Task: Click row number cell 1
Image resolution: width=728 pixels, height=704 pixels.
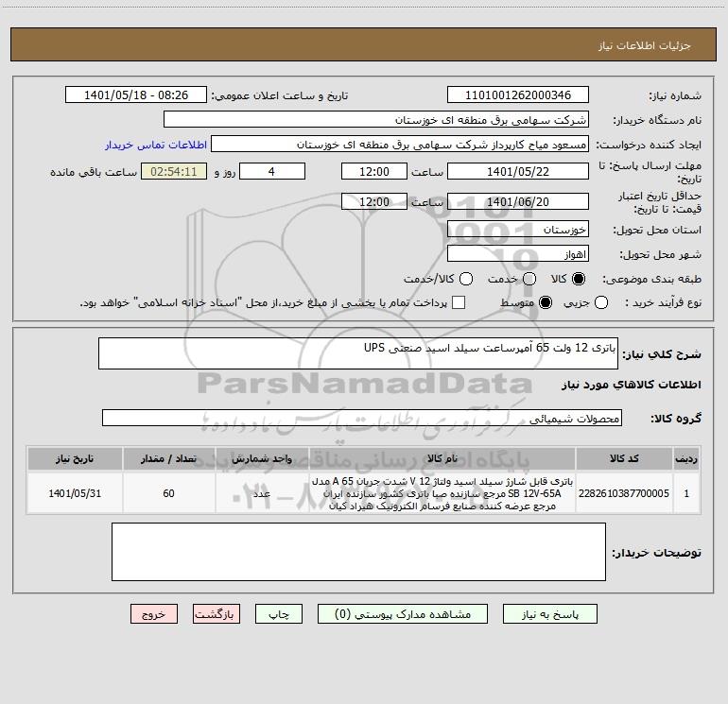Action: (x=686, y=493)
